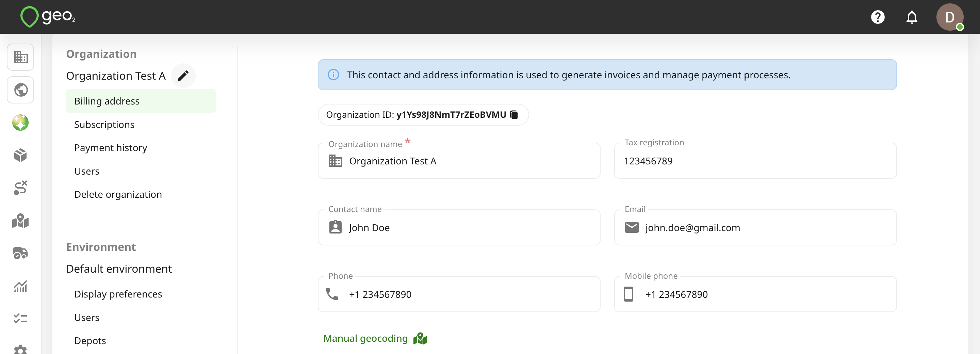Open the analytics chart sidebar icon
980x354 pixels.
pyautogui.click(x=20, y=286)
